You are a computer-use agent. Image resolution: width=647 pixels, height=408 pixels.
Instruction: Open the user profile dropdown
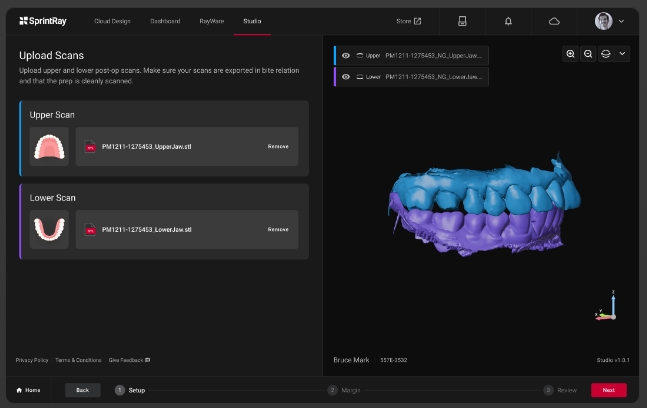pos(611,20)
